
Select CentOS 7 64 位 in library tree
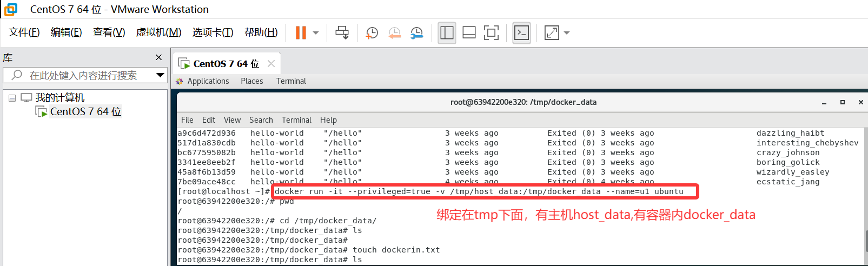(85, 111)
